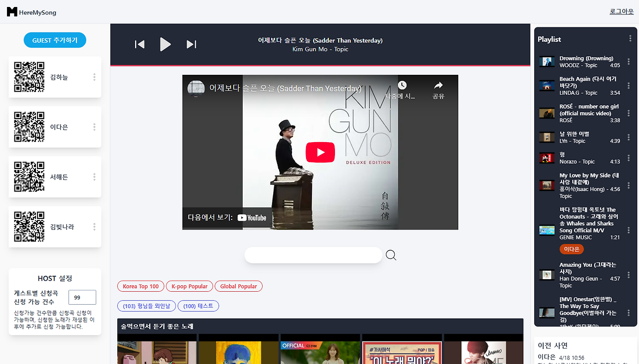Open options for ROSÉ number one girl
This screenshot has height=364, width=639.
click(629, 113)
